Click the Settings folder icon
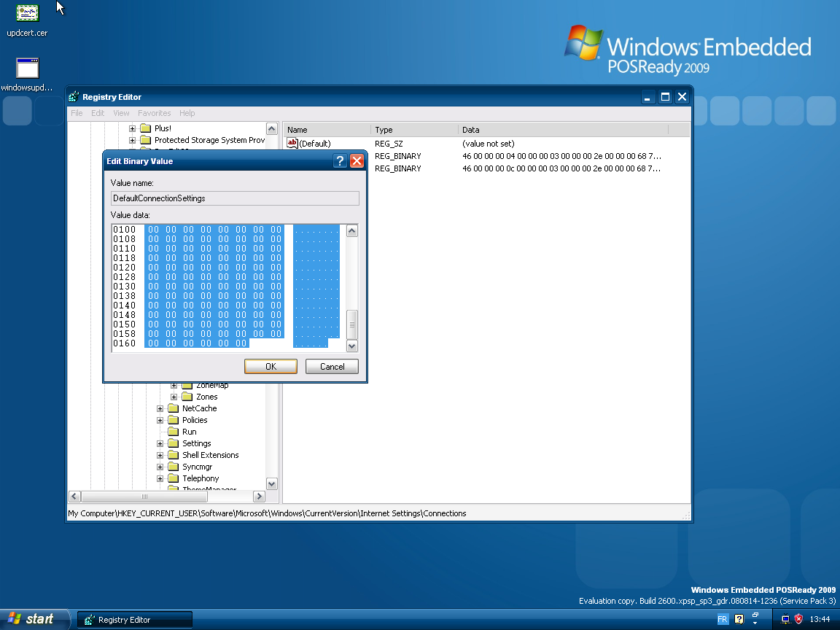Viewport: 840px width, 630px height. pyautogui.click(x=173, y=443)
